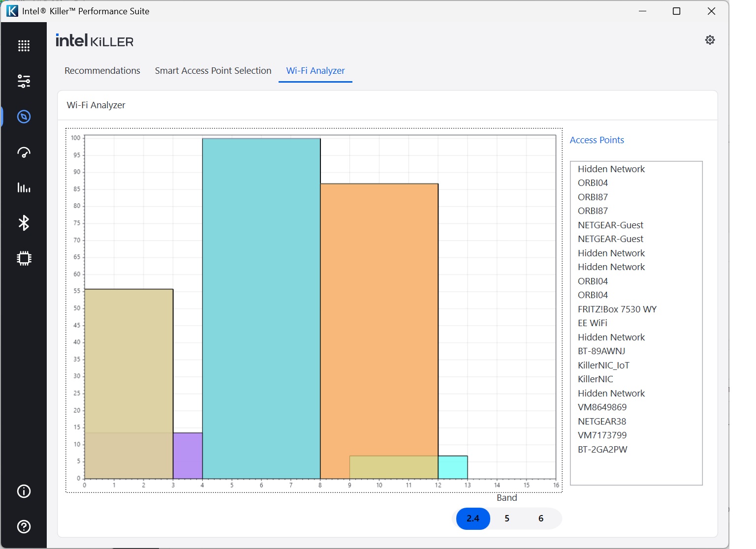Viewport: 756px width, 549px height.
Task: Open the info icon in sidebar
Action: tap(24, 491)
